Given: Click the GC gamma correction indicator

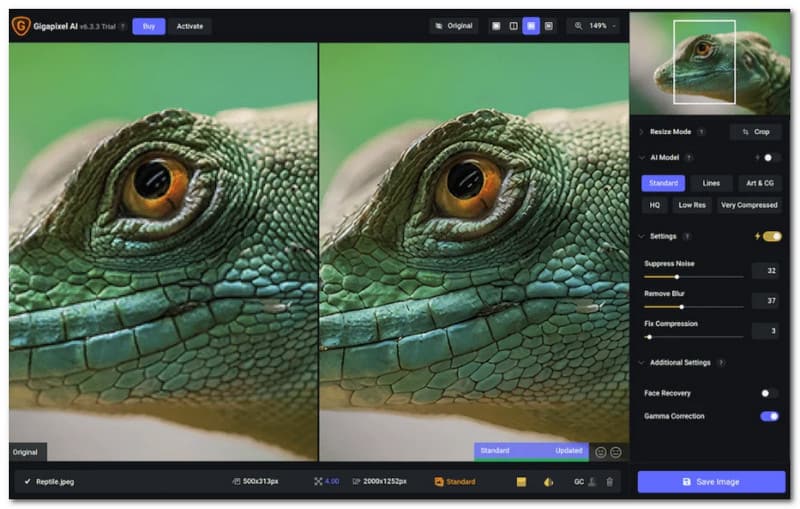Looking at the screenshot, I should (579, 481).
